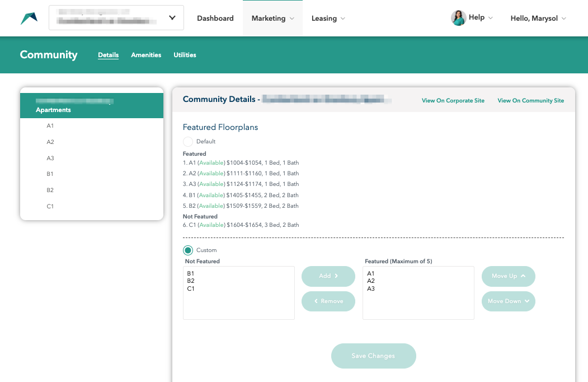
Task: Click the Move Up button
Action: pyautogui.click(x=508, y=276)
